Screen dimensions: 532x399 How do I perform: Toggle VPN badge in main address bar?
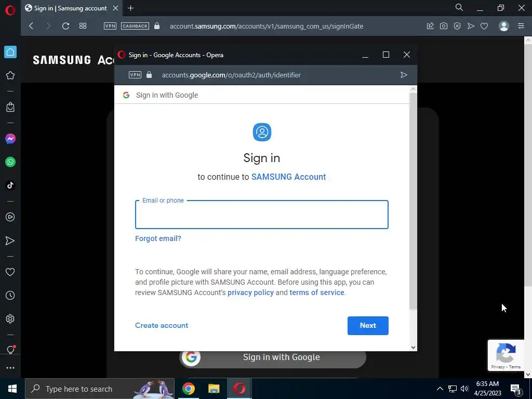[x=110, y=26]
